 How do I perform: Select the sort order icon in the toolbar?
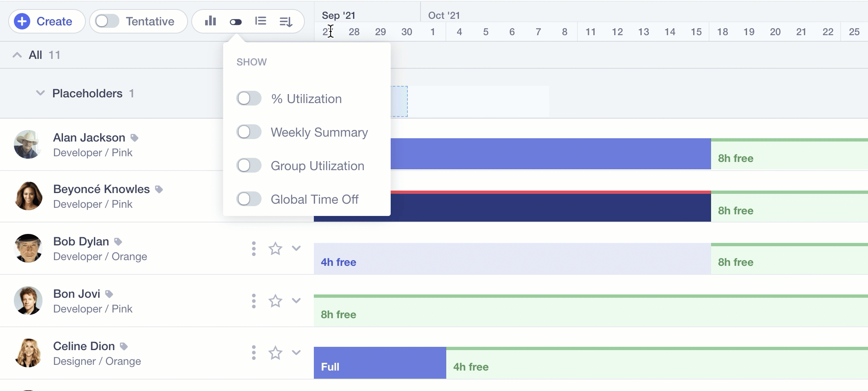click(x=286, y=22)
